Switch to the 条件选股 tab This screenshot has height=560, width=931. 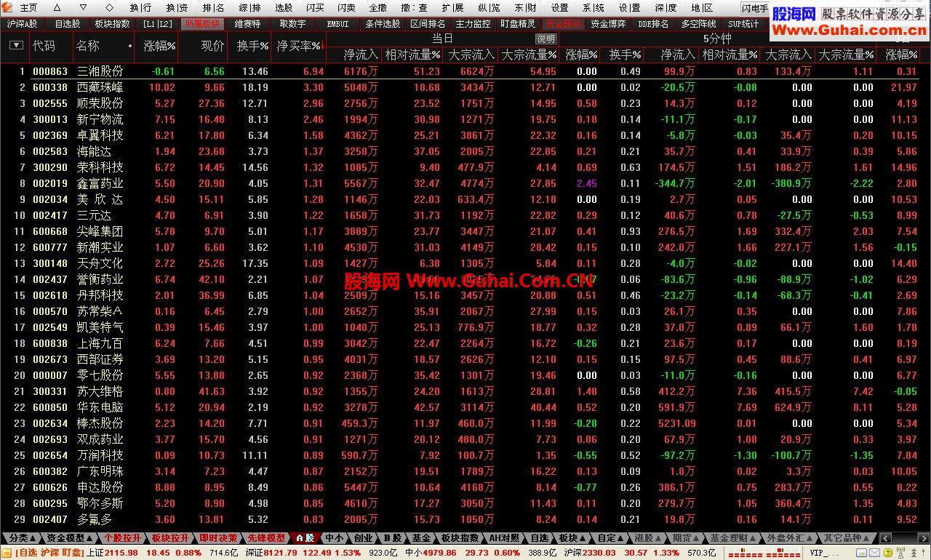[383, 24]
